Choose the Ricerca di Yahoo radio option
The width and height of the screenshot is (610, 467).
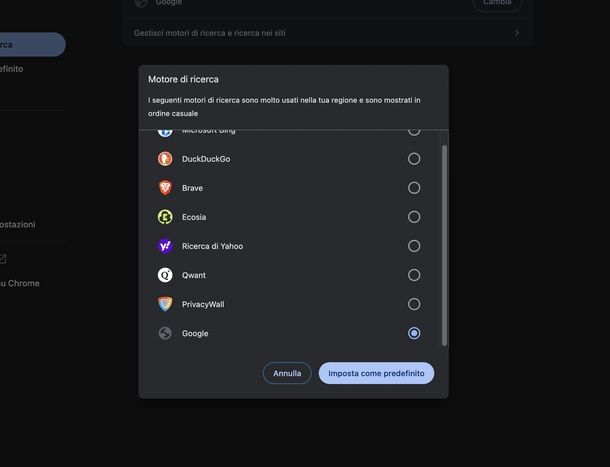[414, 246]
